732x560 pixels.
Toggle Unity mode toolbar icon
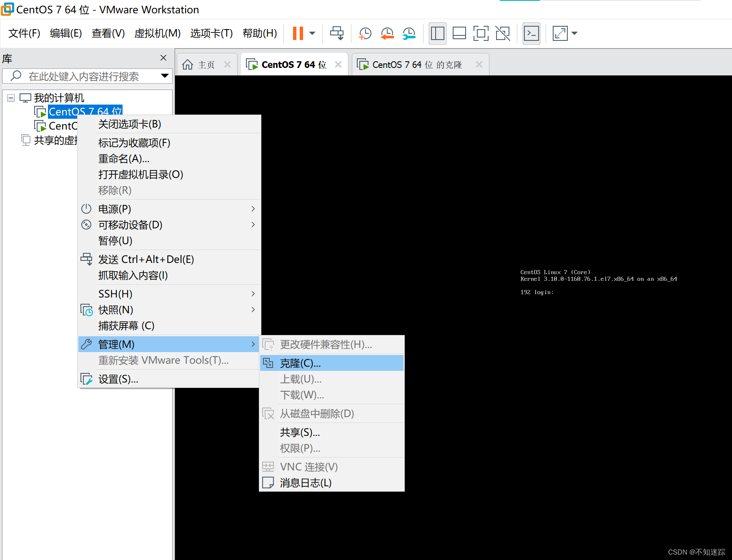(x=503, y=33)
